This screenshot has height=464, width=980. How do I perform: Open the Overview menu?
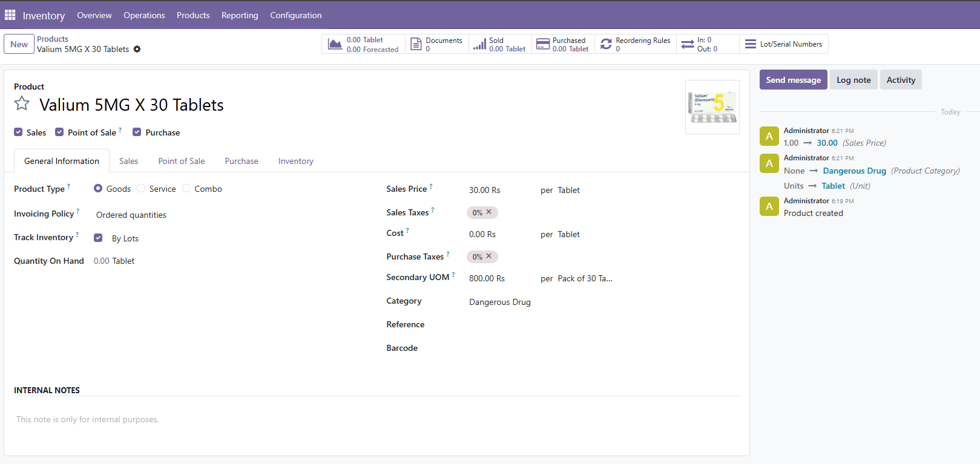pyautogui.click(x=94, y=15)
